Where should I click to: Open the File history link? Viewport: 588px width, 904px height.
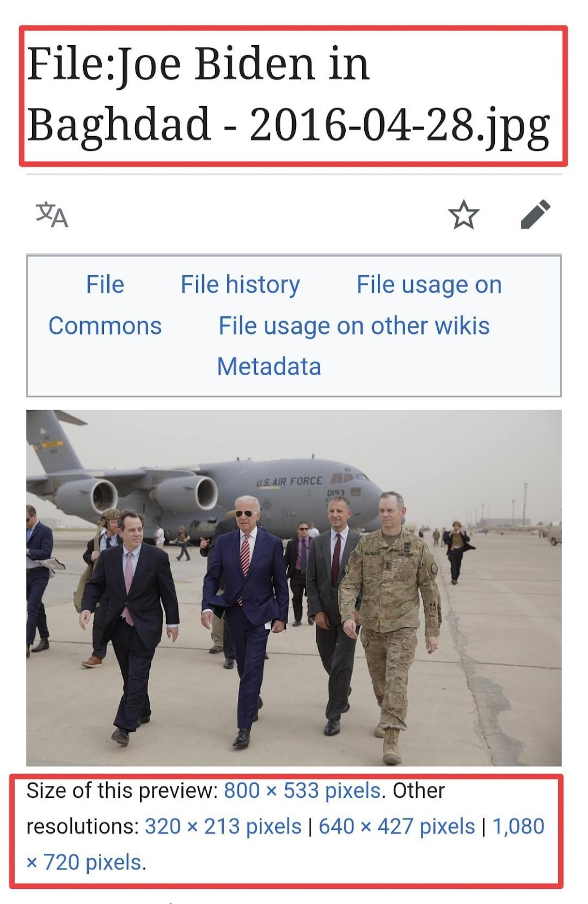(240, 284)
